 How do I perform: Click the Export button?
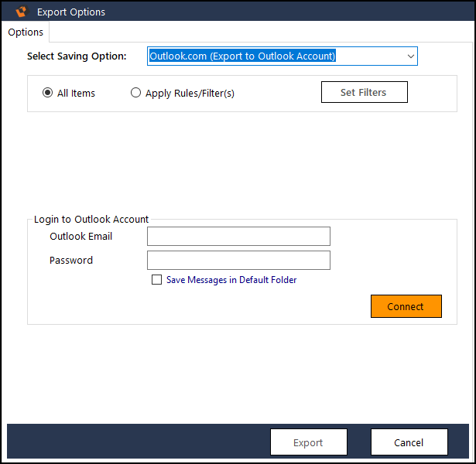tap(309, 442)
